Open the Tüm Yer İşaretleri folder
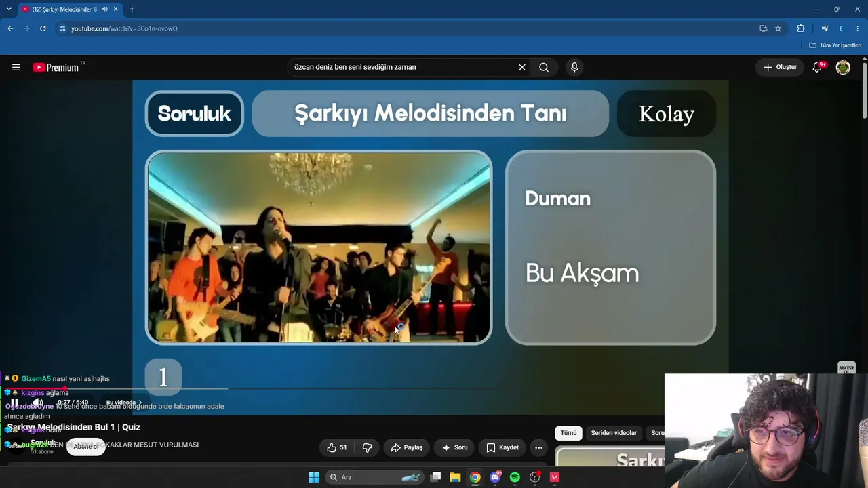The height and width of the screenshot is (488, 868). click(835, 45)
